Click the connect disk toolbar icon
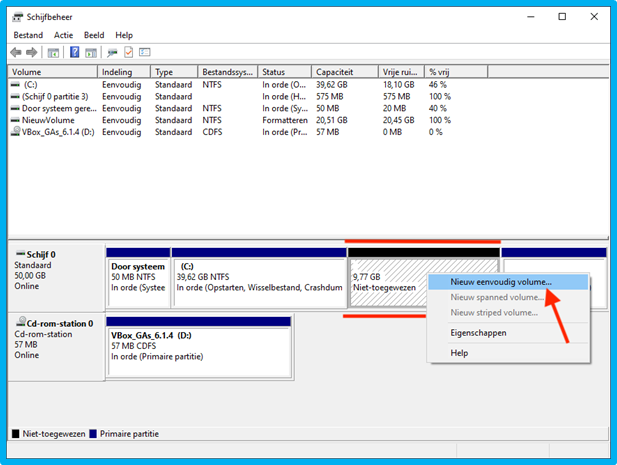This screenshot has height=465, width=617. coord(112,52)
